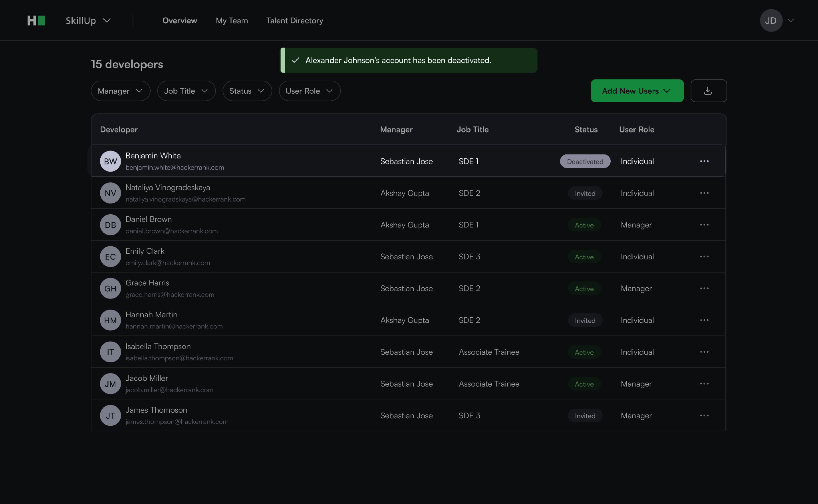Expand account menu chevron beside JD
818x504 pixels.
(790, 21)
